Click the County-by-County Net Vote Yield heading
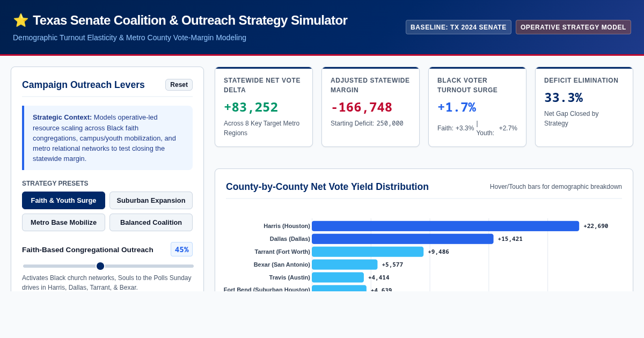This screenshot has height=338, width=644. [x=327, y=187]
